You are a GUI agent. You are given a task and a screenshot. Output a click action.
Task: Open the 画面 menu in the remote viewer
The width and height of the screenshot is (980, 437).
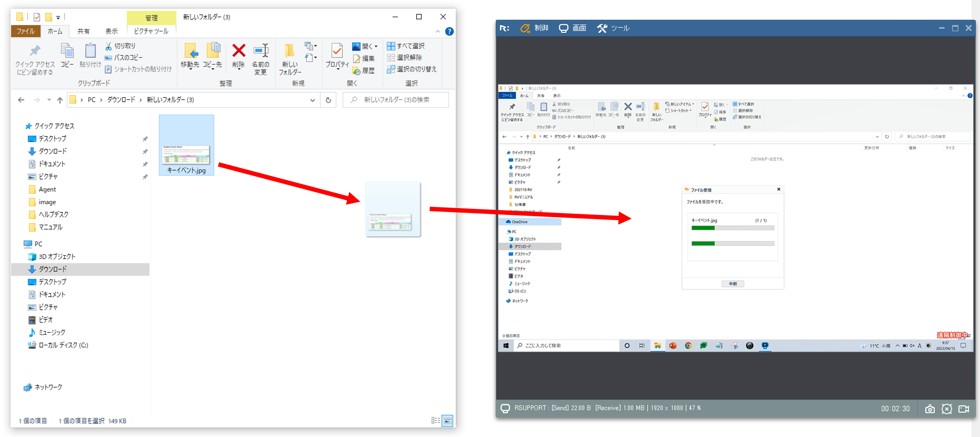(x=573, y=28)
